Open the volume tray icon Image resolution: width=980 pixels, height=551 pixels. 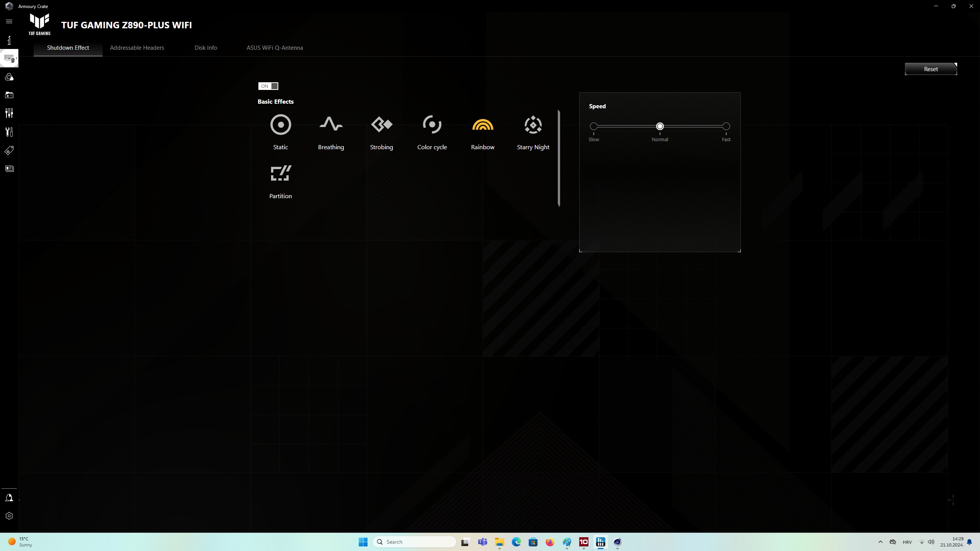[931, 542]
